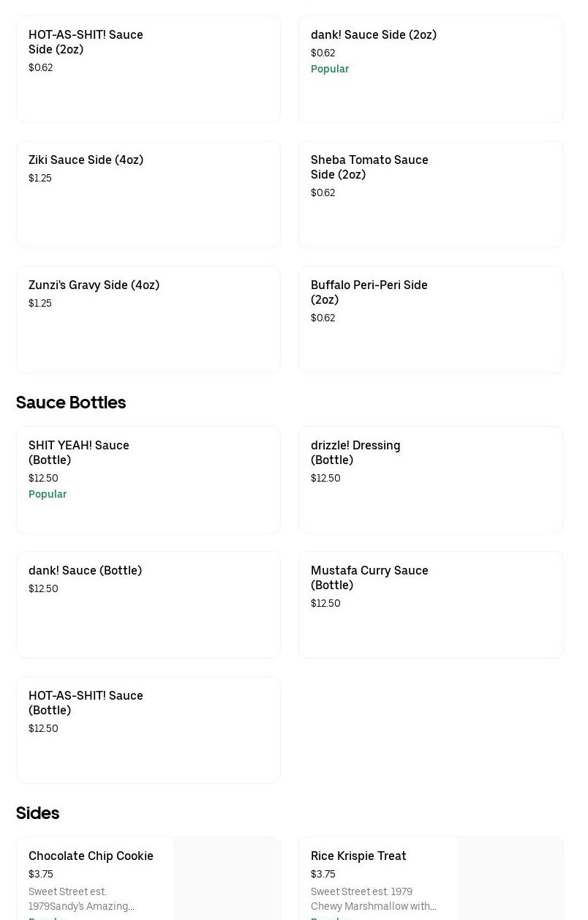Open the Chocolate Chip Cookie item title
Viewport: 588px width, 920px height.
tap(91, 856)
